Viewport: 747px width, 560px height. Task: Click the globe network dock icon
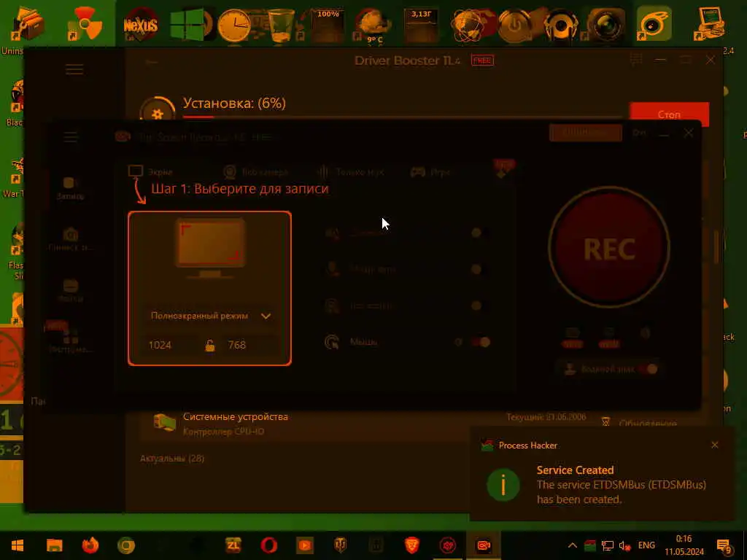pos(468,25)
